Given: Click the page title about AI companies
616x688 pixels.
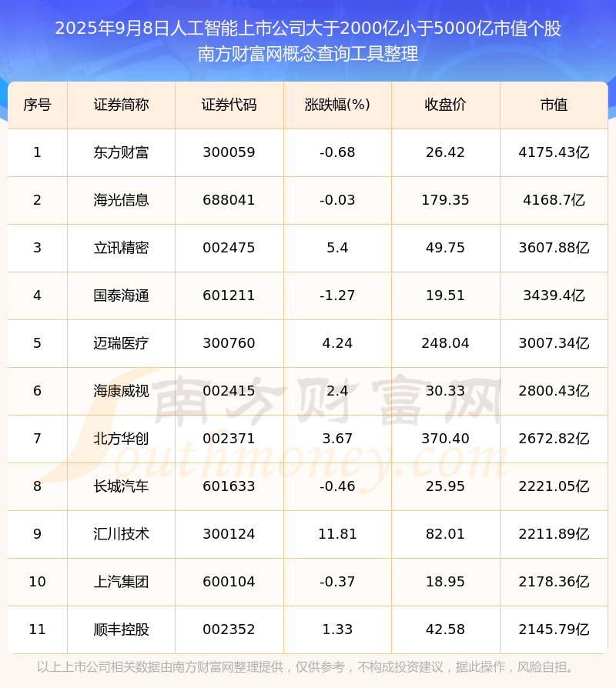Looking at the screenshot, I should pos(307,29).
